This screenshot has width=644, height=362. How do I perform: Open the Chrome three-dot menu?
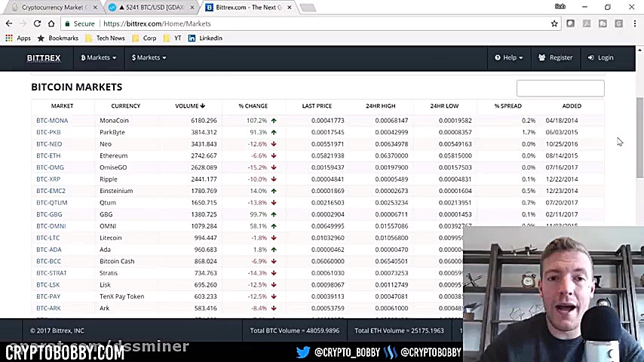click(634, 24)
